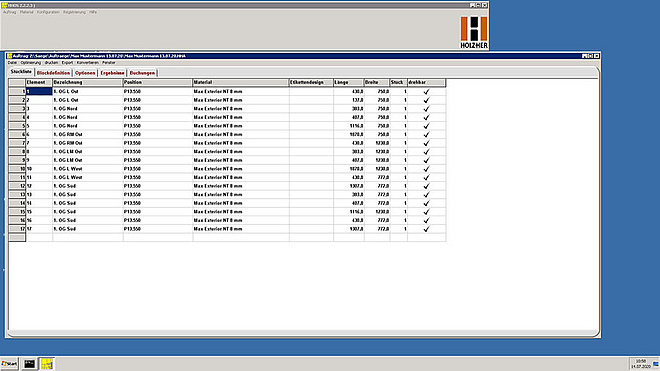660x371 pixels.
Task: Toggle drehbar checkmark for element 17
Action: pyautogui.click(x=426, y=229)
